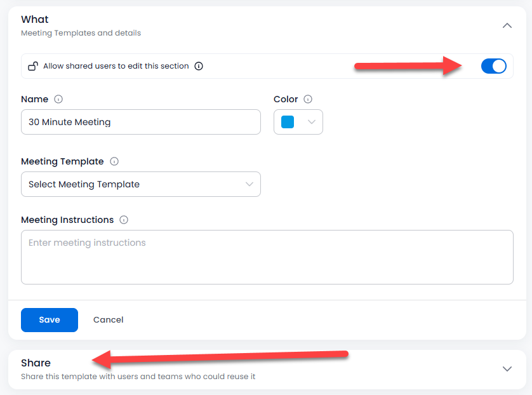The height and width of the screenshot is (395, 532).
Task: Click the Share section description text
Action: pos(138,377)
